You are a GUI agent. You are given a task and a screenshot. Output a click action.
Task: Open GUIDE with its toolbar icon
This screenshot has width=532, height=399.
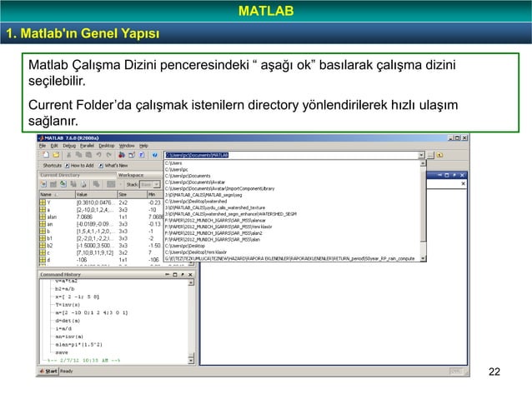[x=132, y=155]
